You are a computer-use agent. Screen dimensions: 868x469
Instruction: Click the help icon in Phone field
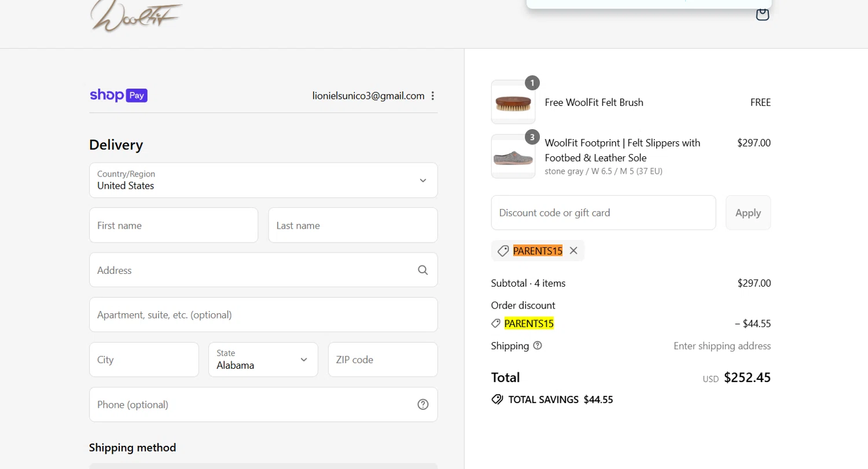423,404
